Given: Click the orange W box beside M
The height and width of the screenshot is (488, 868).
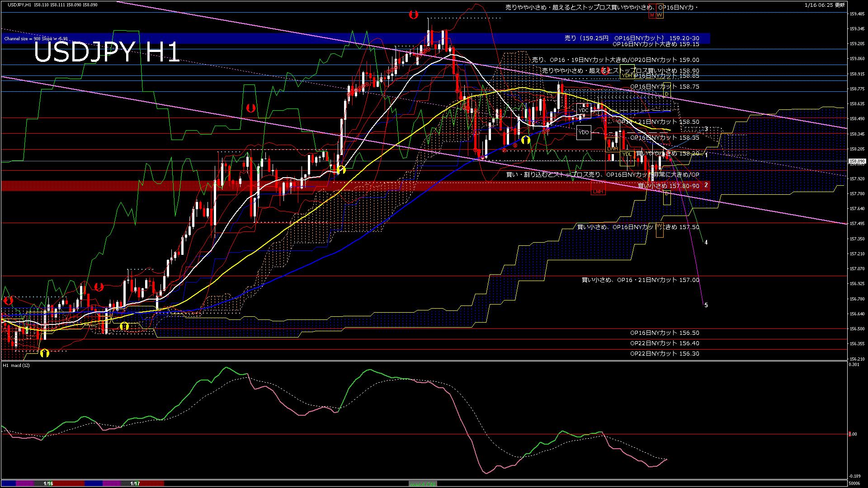Looking at the screenshot, I should (660, 15).
